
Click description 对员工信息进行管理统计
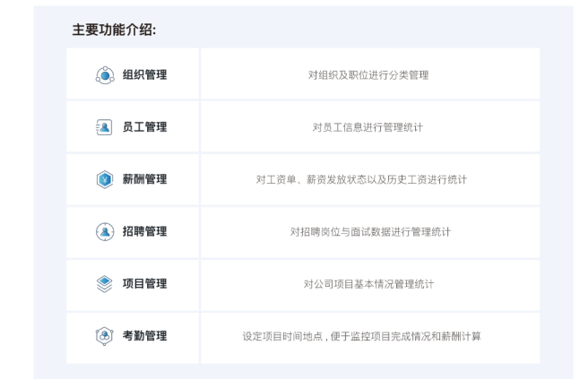coord(368,127)
